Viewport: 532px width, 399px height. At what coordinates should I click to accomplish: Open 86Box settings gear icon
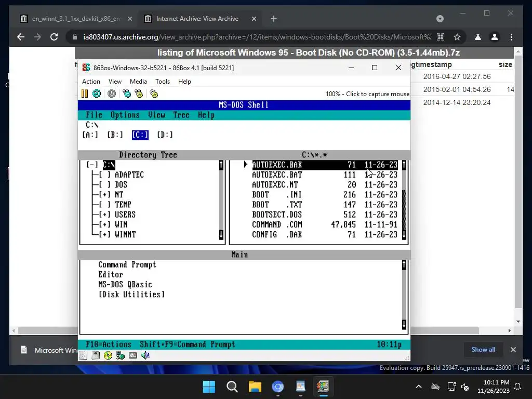pyautogui.click(x=154, y=94)
